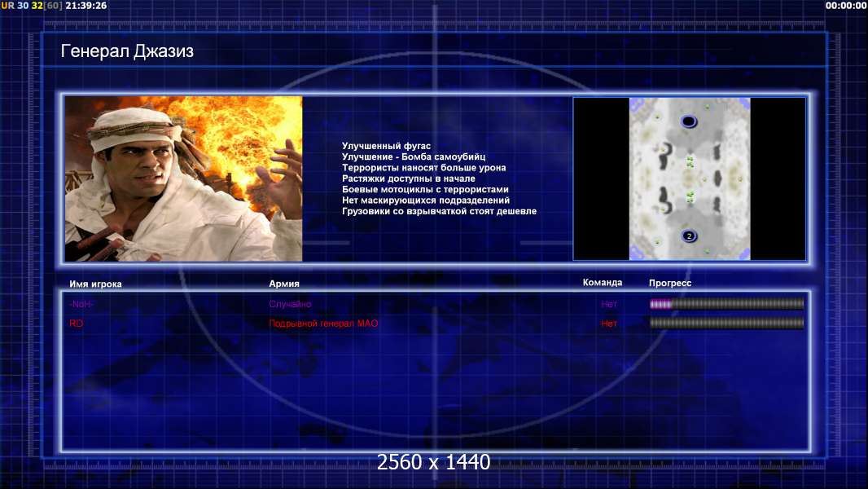Click the 'Генерал Джазиз' title text
868x489 pixels.
click(x=127, y=51)
